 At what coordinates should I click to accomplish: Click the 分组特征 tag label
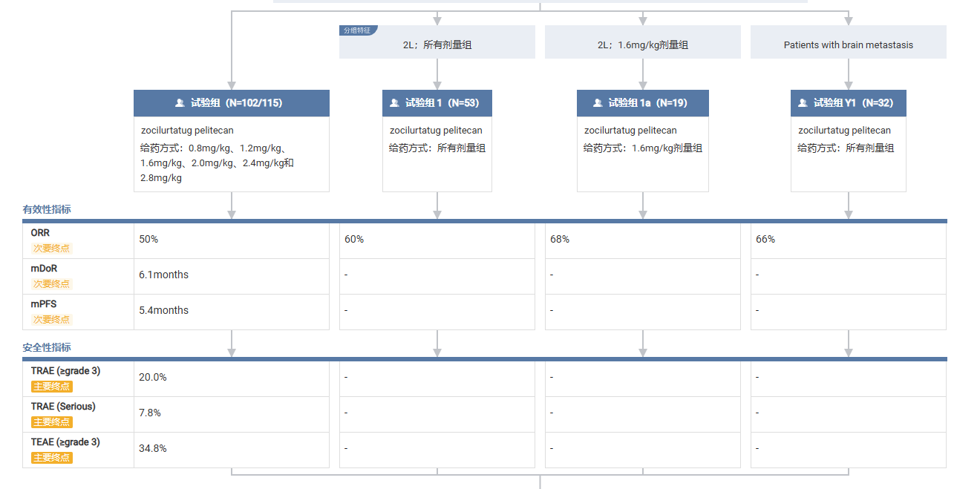coord(357,30)
